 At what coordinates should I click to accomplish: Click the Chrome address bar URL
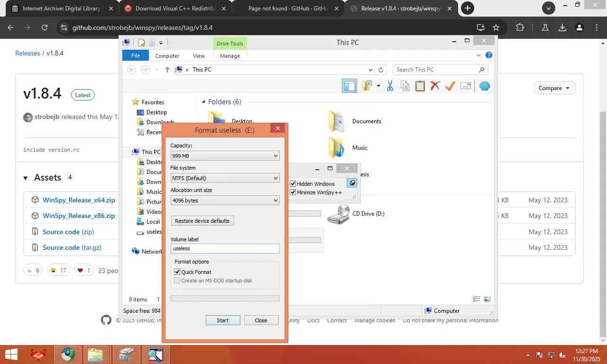[x=142, y=27]
